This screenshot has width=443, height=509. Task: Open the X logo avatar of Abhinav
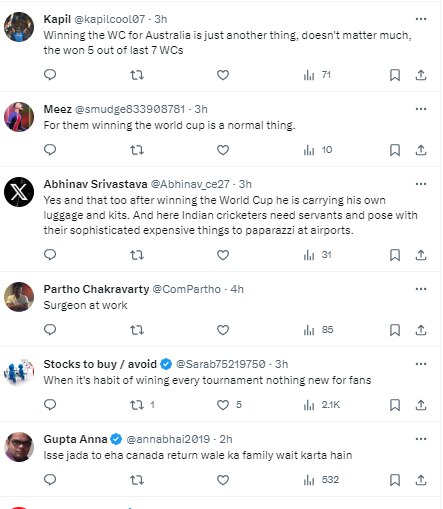(19, 192)
